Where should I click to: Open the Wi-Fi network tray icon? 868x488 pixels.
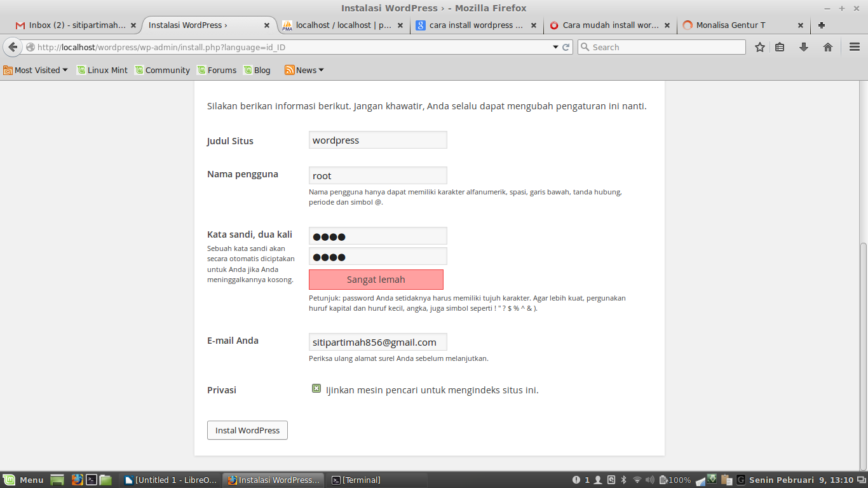(x=637, y=480)
